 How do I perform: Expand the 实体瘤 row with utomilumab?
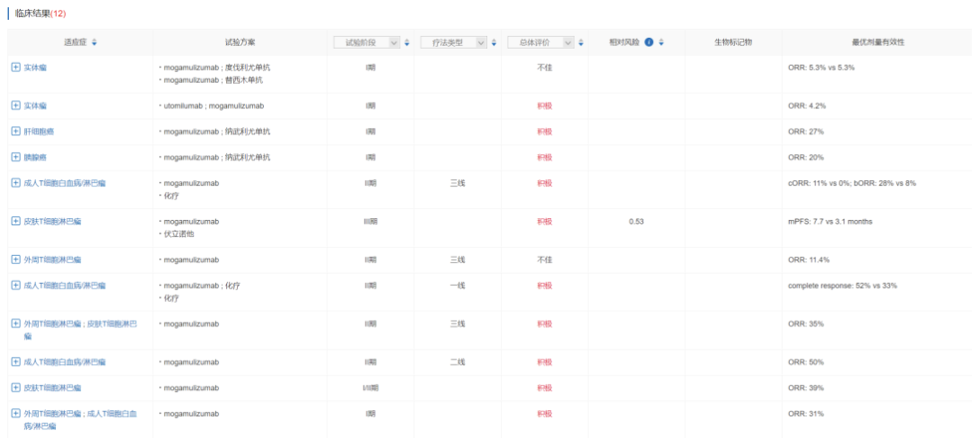click(16, 105)
